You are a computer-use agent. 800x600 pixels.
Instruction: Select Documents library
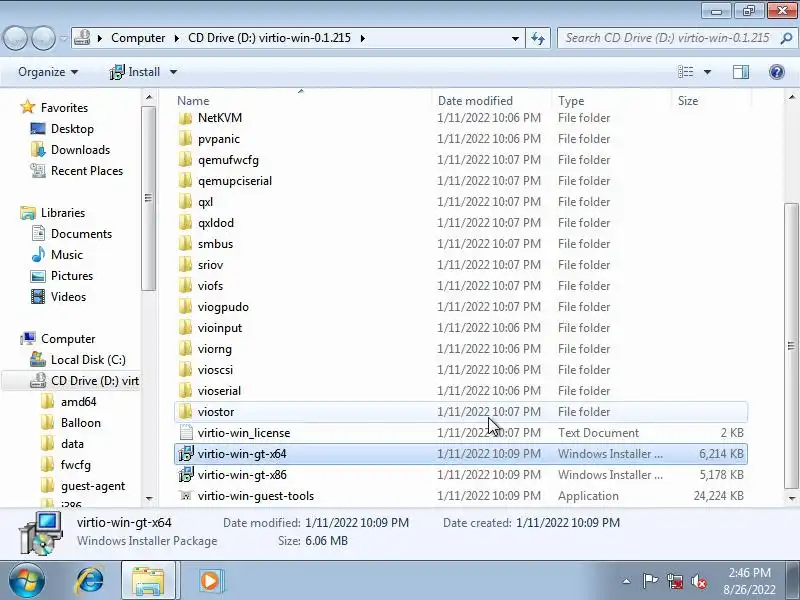point(81,234)
